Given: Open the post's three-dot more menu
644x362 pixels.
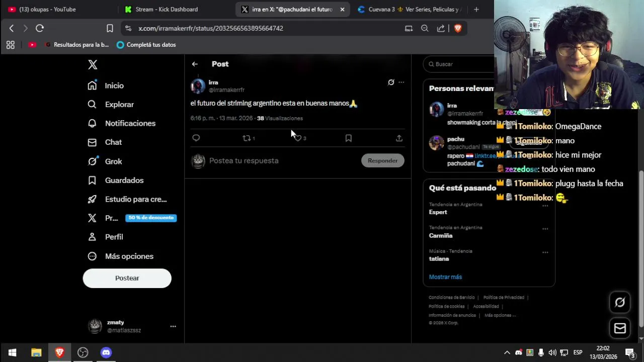Looking at the screenshot, I should 401,82.
